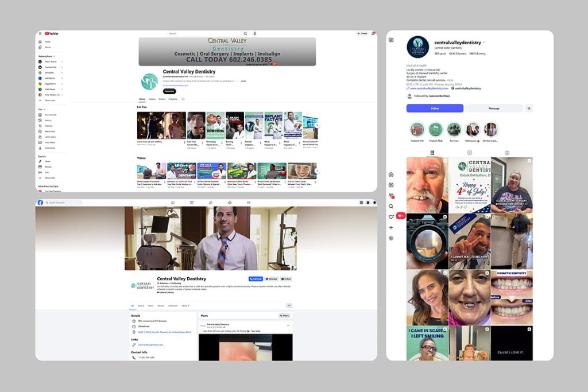
Task: Open Facebook page three-dots options button
Action: click(289, 306)
